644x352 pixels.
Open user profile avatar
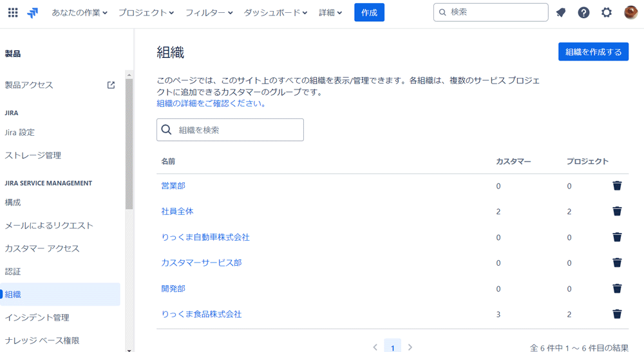pyautogui.click(x=631, y=12)
